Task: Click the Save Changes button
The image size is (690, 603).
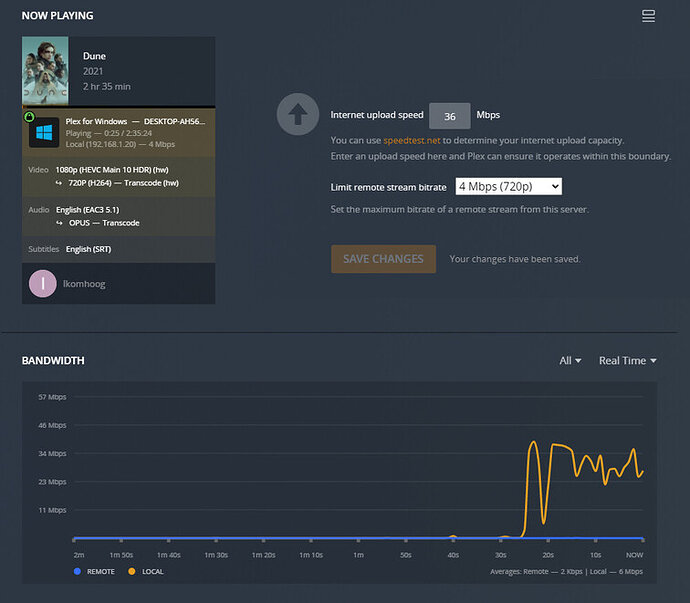Action: 383,259
